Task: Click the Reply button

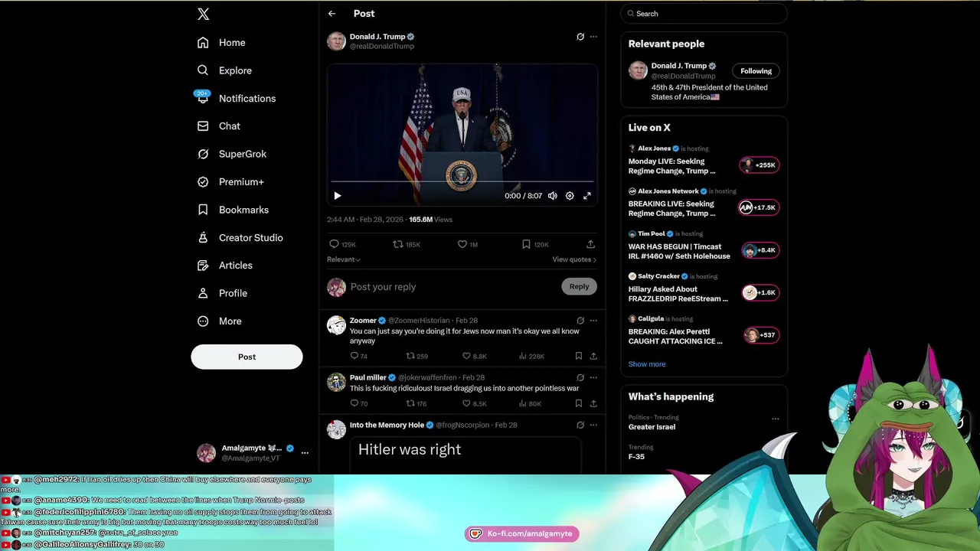Action: 579,286
